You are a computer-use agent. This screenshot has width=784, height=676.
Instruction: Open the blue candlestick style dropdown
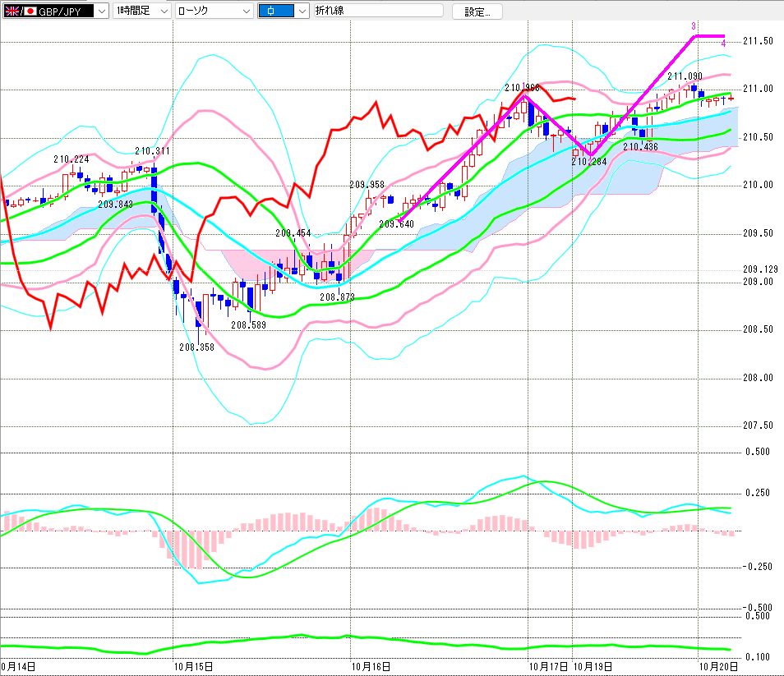(283, 11)
